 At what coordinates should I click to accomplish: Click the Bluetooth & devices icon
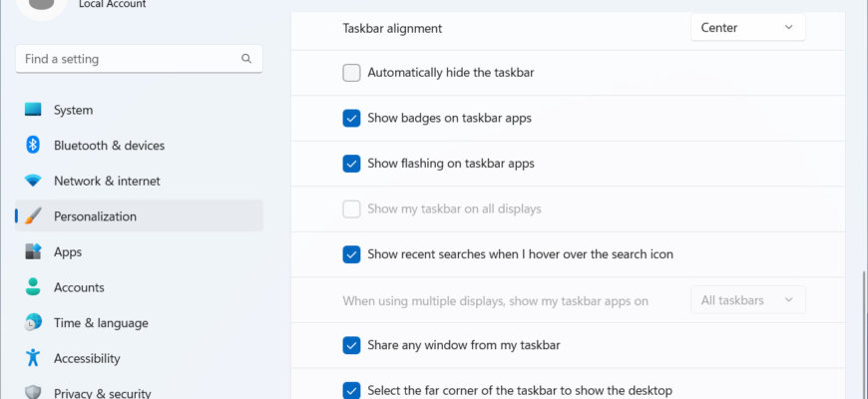click(33, 145)
